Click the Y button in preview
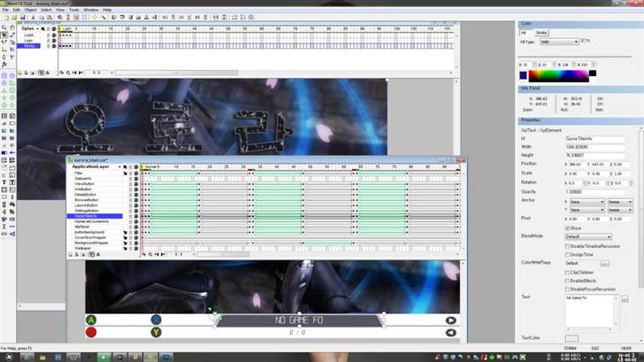Image resolution: width=644 pixels, height=362 pixels. click(x=156, y=332)
